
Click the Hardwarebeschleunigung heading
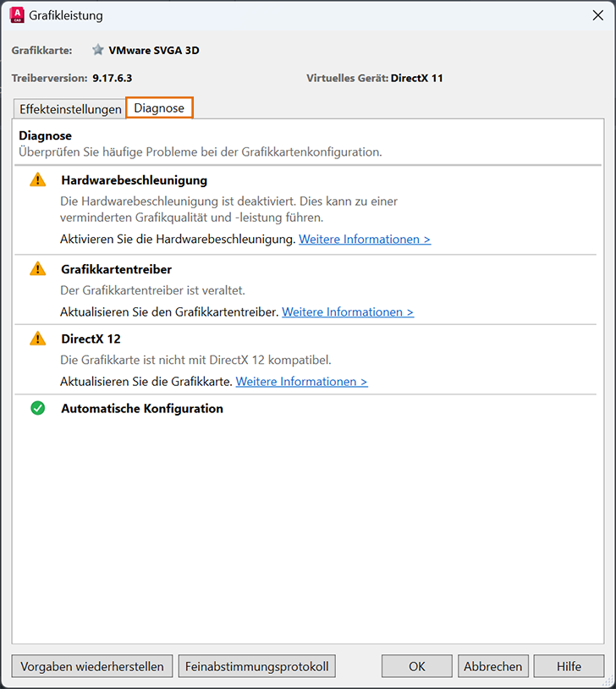(x=135, y=180)
